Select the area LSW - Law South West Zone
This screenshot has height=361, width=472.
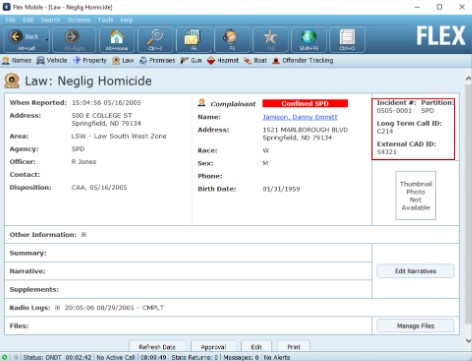[x=119, y=136]
